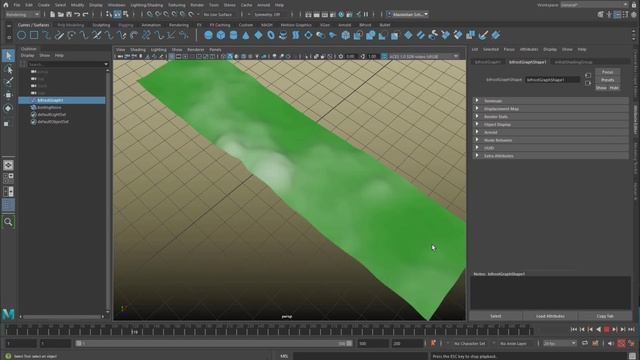Click the Select button below Attribute Editor
The width and height of the screenshot is (640, 360).
pos(496,316)
